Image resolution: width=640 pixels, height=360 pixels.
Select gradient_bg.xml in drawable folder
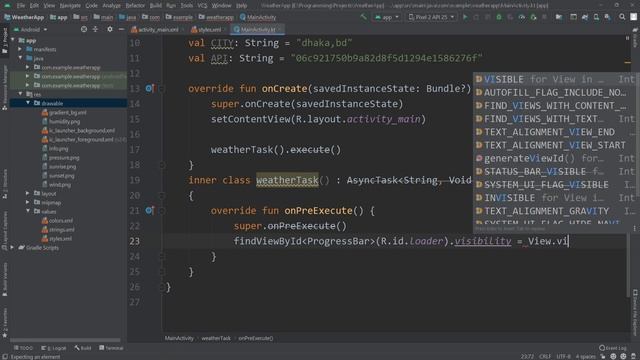pos(64,112)
